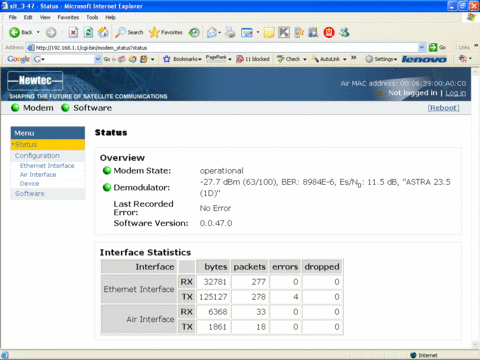Run the Check spelling tool
480x360 pixels.
coord(289,59)
